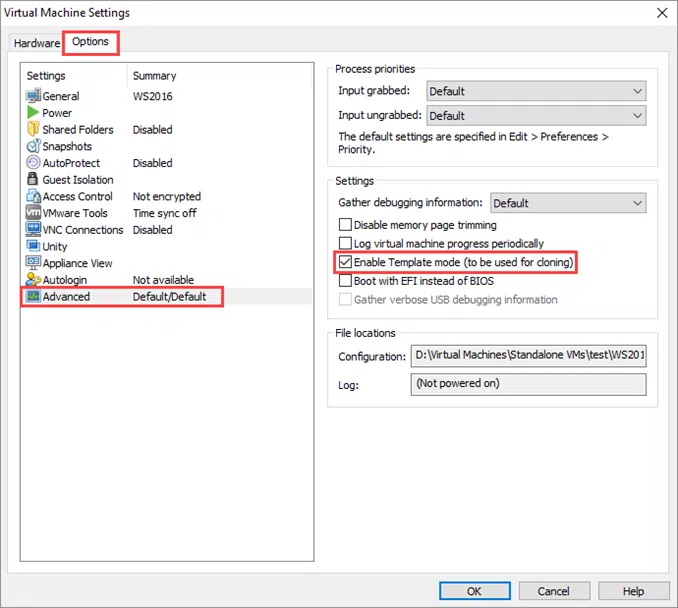Select the Power settings row label
Viewport: 678px width, 608px height.
(57, 113)
